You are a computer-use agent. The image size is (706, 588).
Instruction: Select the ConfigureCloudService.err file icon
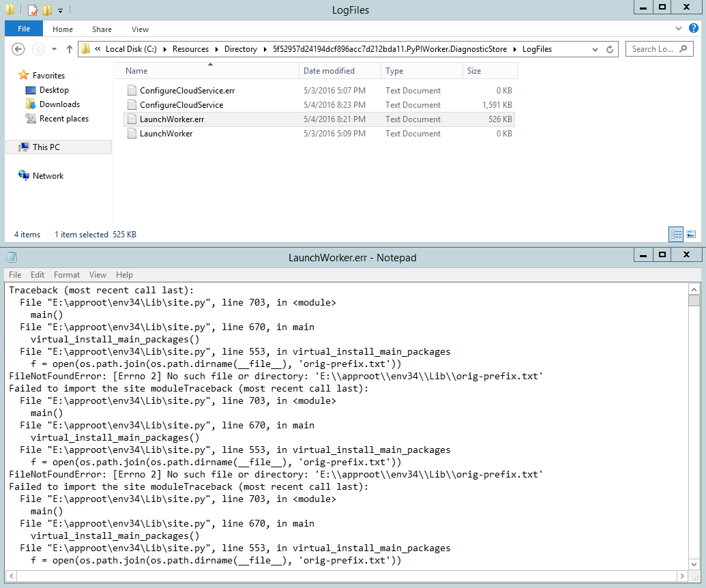point(132,91)
